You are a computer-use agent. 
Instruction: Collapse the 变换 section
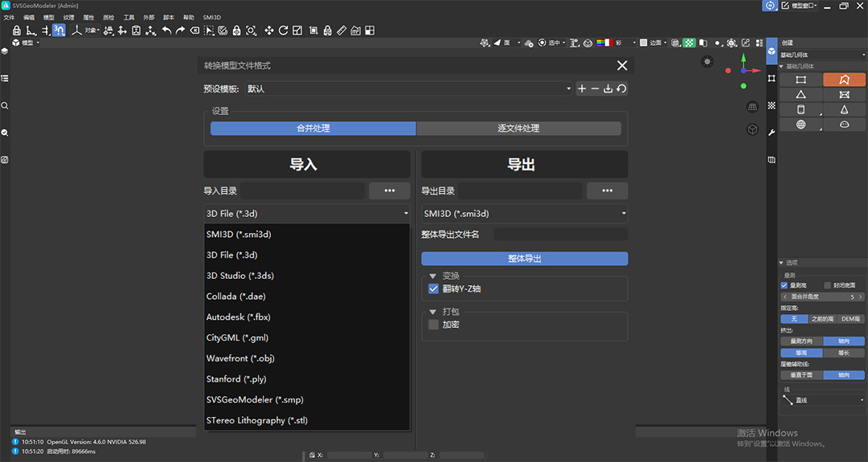433,276
